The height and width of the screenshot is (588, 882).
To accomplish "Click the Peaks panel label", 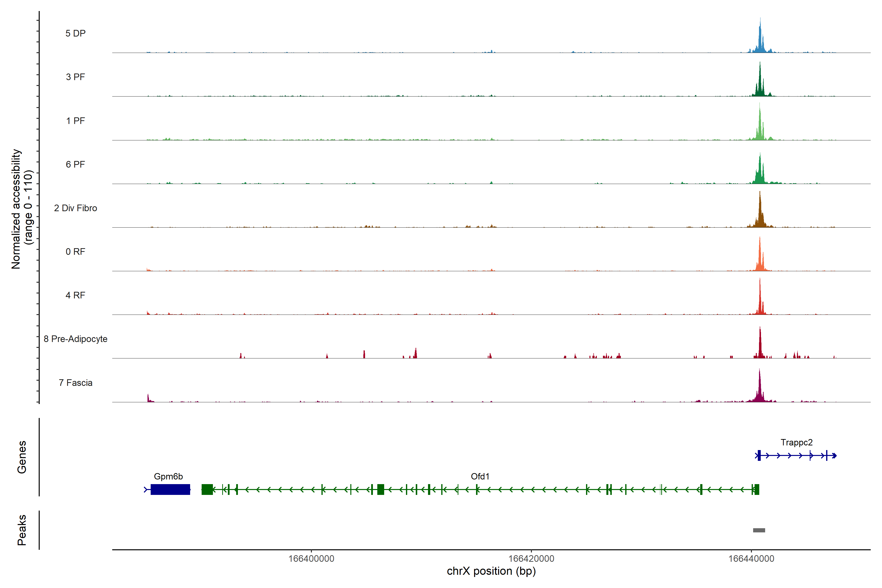I will (22, 529).
